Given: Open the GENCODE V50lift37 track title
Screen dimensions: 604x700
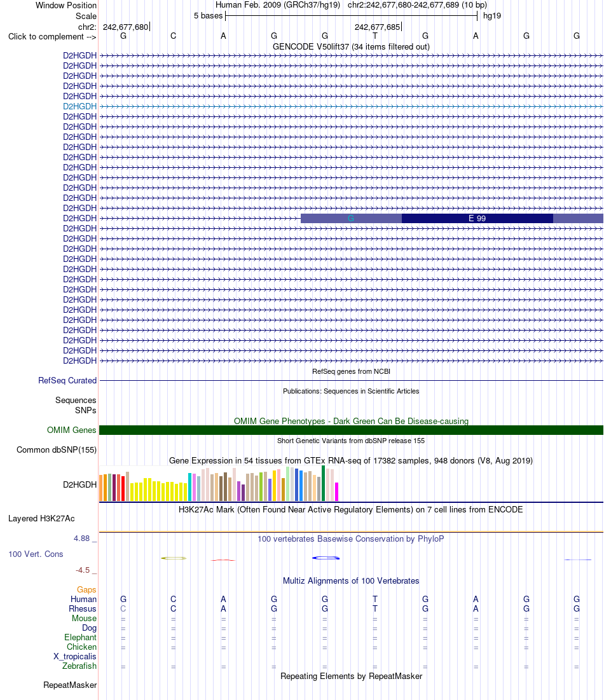Looking at the screenshot, I should pos(351,46).
